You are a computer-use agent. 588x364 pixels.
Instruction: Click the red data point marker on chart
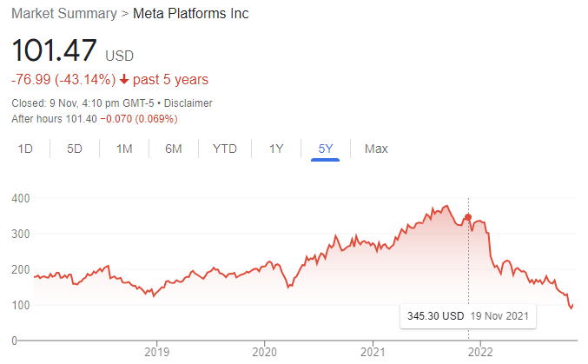coord(468,217)
